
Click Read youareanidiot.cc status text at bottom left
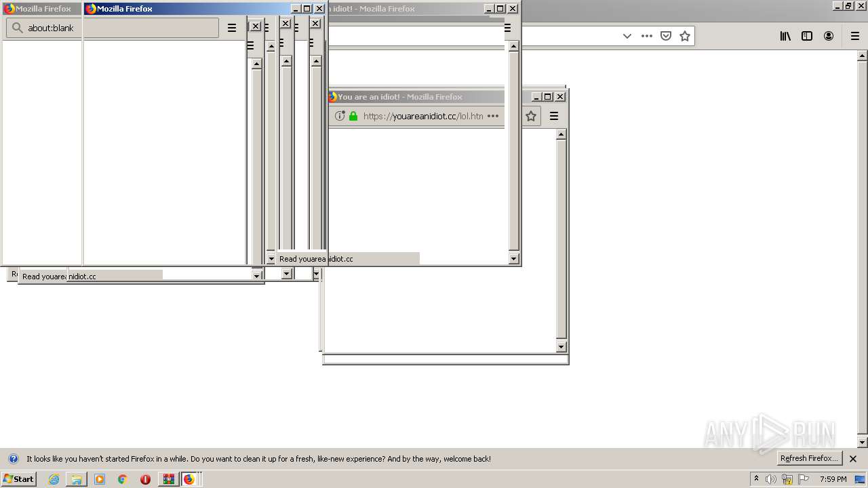(x=59, y=277)
